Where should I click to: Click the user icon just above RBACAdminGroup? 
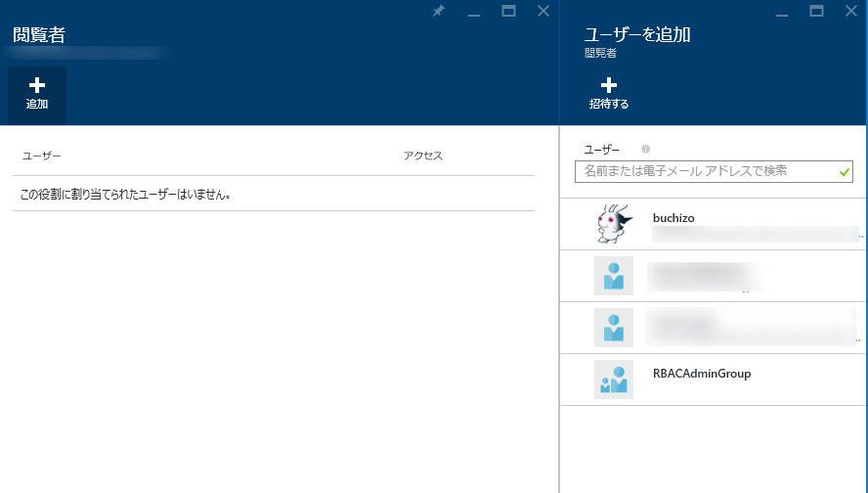(613, 328)
